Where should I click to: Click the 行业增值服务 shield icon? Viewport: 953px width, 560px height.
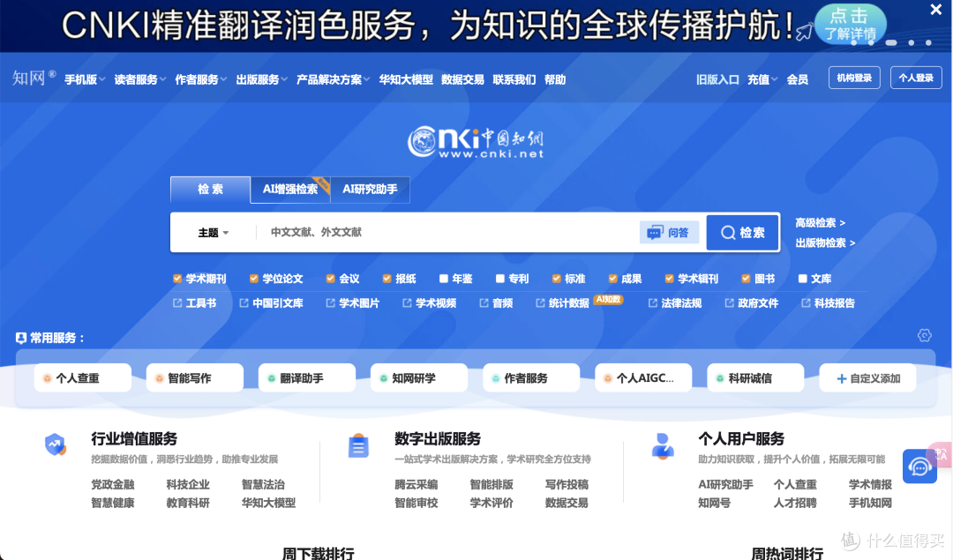coord(56,444)
